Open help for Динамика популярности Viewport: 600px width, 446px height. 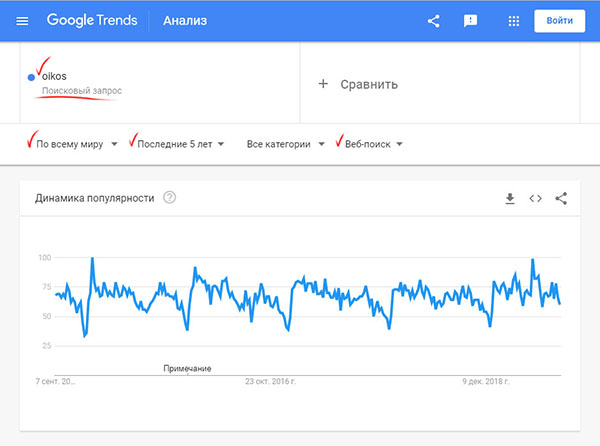(170, 198)
